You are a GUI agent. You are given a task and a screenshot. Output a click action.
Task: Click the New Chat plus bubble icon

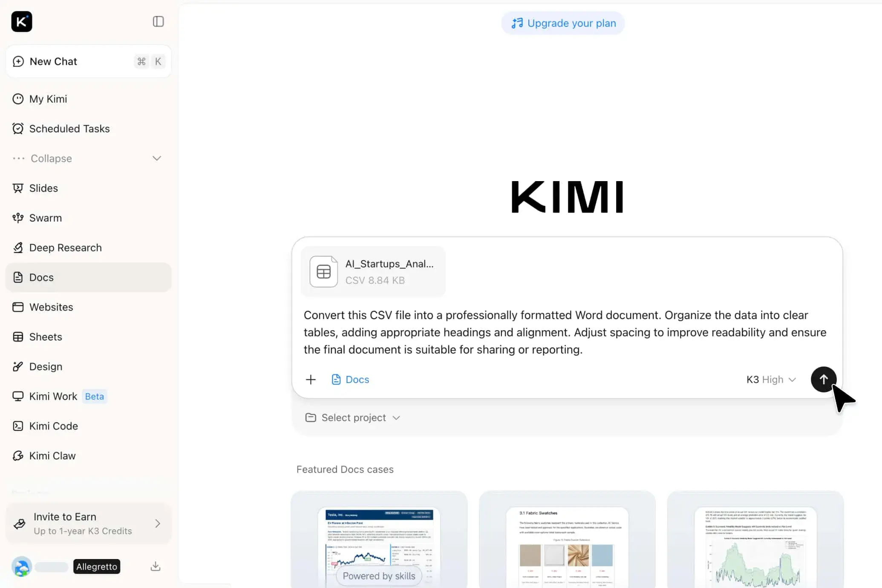[x=18, y=61]
